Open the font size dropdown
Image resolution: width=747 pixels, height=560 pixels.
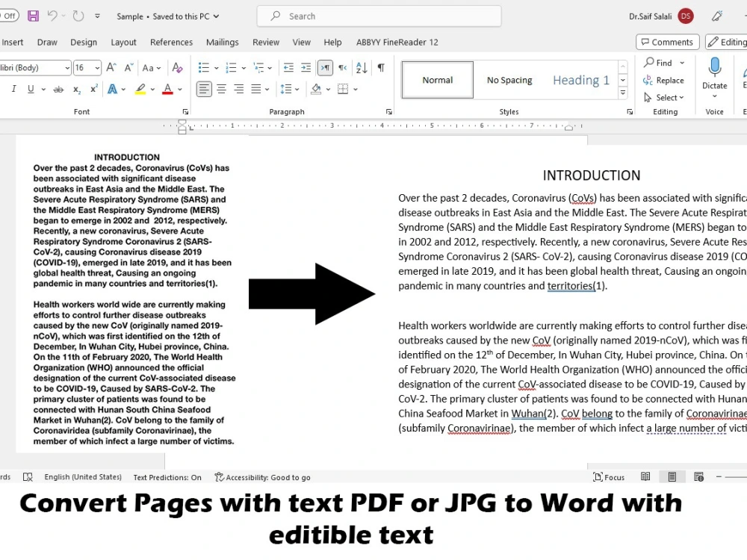tap(97, 68)
